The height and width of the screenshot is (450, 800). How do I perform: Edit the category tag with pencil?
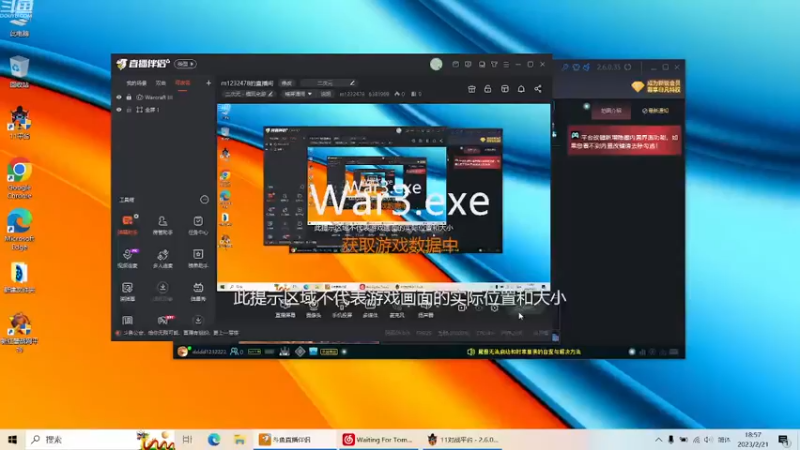[x=270, y=94]
